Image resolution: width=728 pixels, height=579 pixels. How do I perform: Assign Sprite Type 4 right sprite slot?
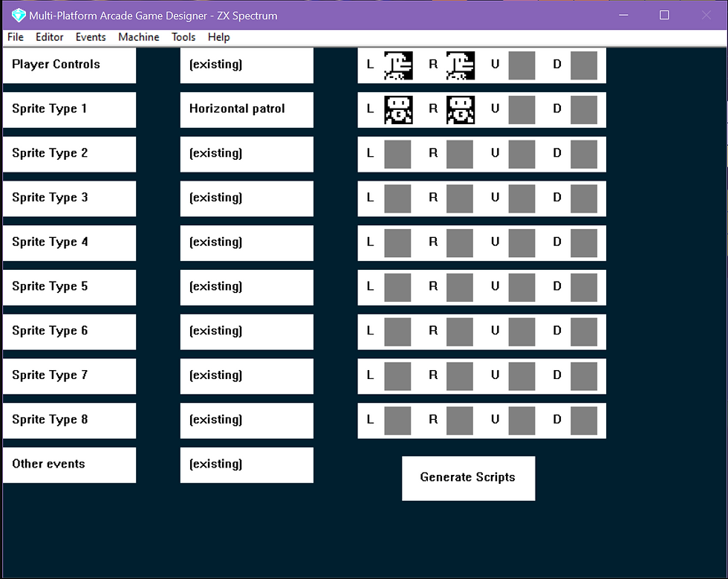(x=460, y=243)
